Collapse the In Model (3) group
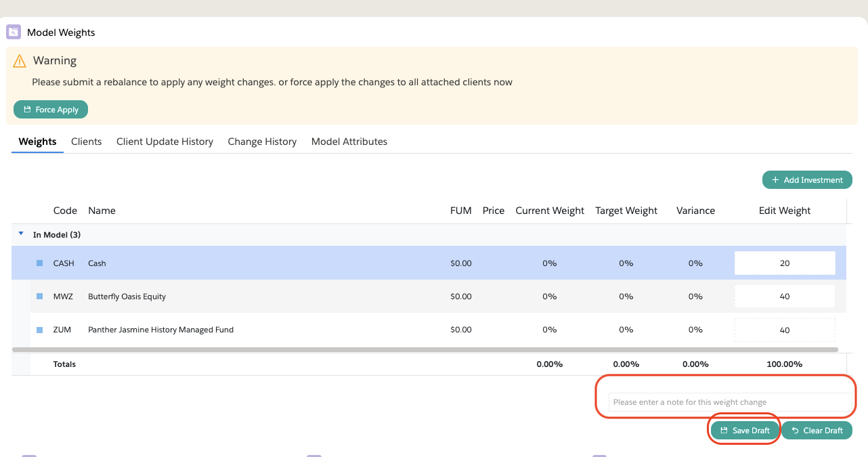 pyautogui.click(x=21, y=234)
